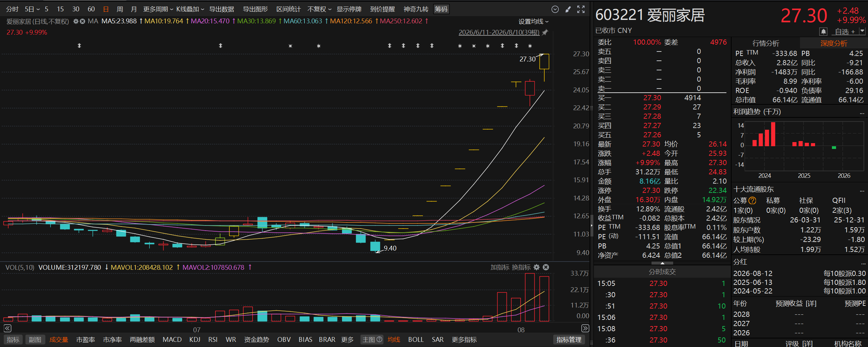Screen dimensions: 868x347
Task: Show the KDJ sub-chart indicator
Action: coord(195,339)
